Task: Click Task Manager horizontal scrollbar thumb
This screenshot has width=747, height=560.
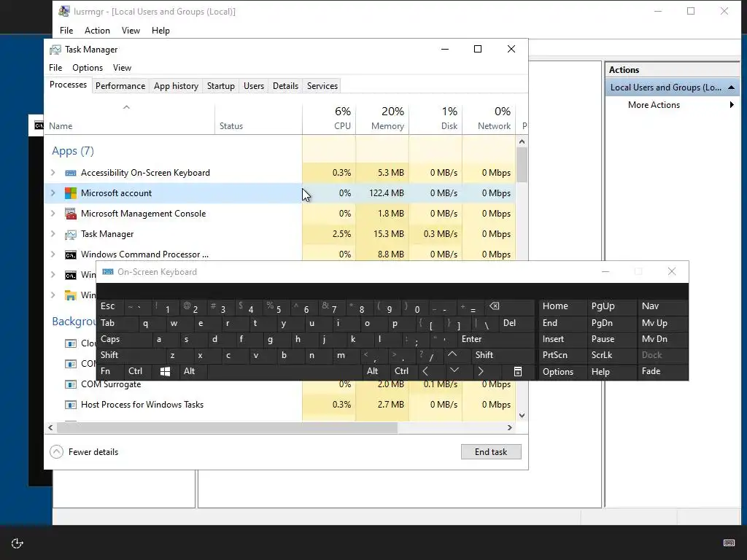Action: pyautogui.click(x=227, y=427)
